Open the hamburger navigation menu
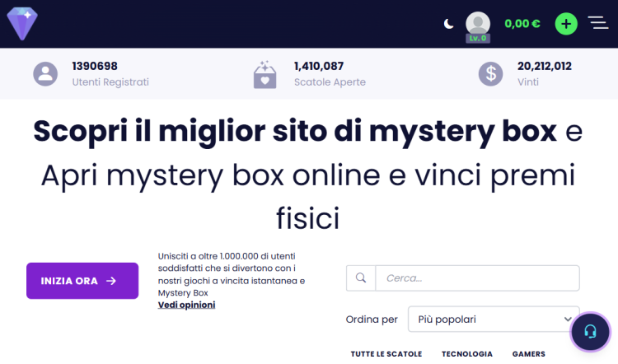Screen dimensions: 618x364 point(598,23)
